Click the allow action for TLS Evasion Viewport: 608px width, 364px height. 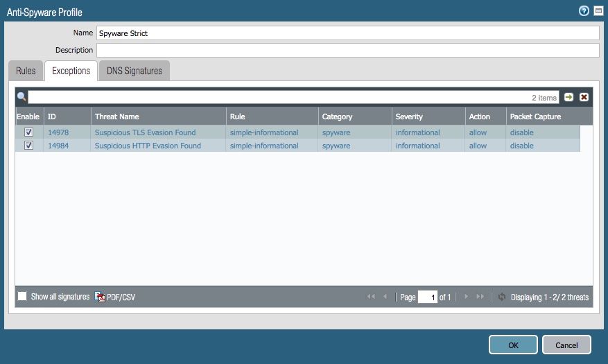pos(478,132)
